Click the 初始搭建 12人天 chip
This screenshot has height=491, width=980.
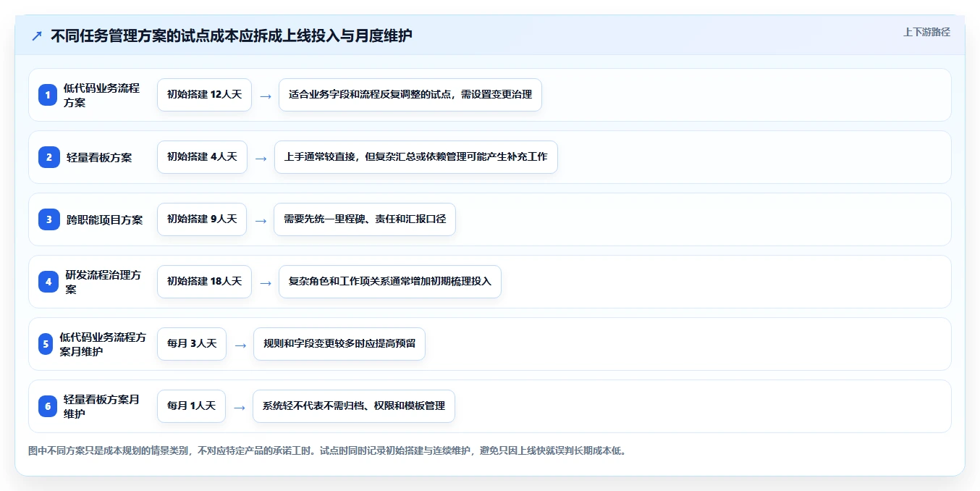pos(204,95)
